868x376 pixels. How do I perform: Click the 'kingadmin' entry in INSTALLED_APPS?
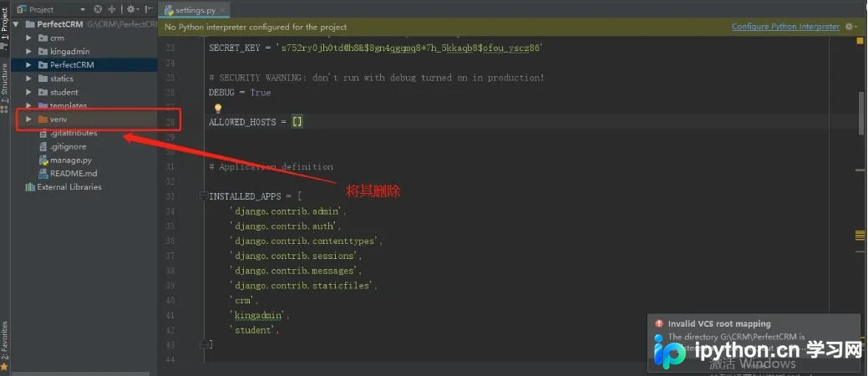[260, 315]
